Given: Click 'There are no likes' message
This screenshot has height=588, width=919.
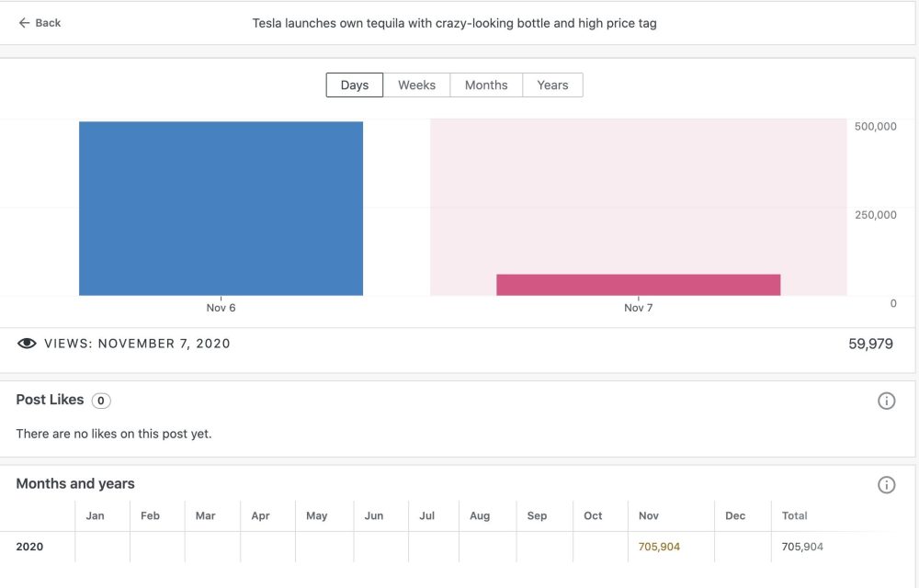Looking at the screenshot, I should click(114, 434).
